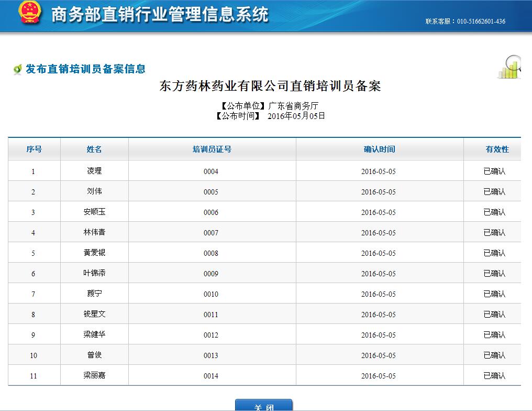The image size is (532, 411).
Task: Click certificate number 0009 for 叶锦添
Action: point(211,274)
